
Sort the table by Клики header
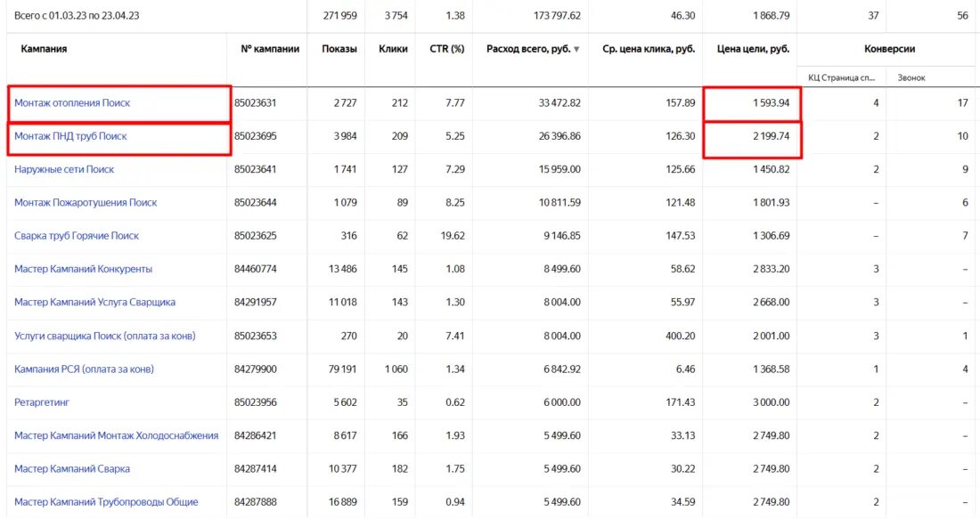pyautogui.click(x=393, y=49)
